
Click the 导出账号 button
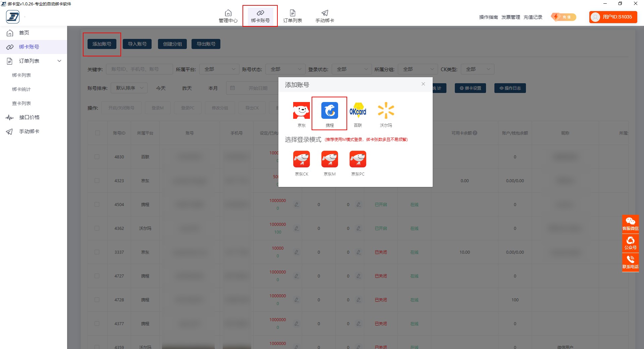pyautogui.click(x=206, y=44)
